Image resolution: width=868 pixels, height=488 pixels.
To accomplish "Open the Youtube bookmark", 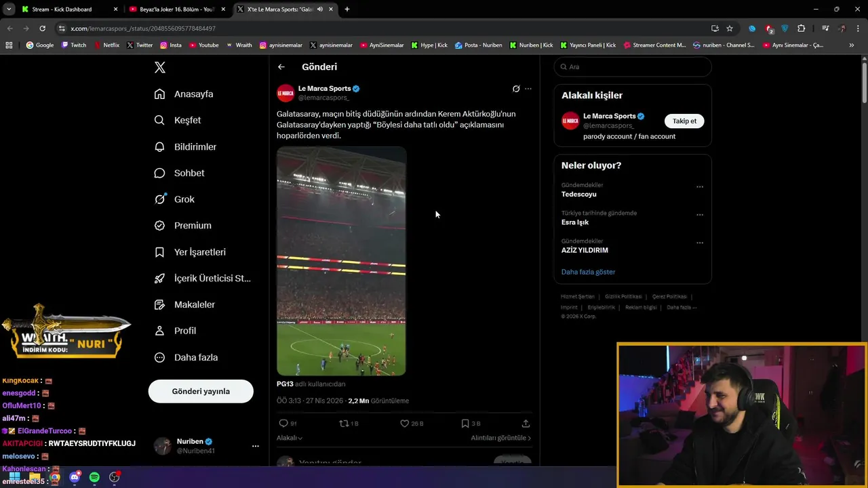I will click(203, 45).
